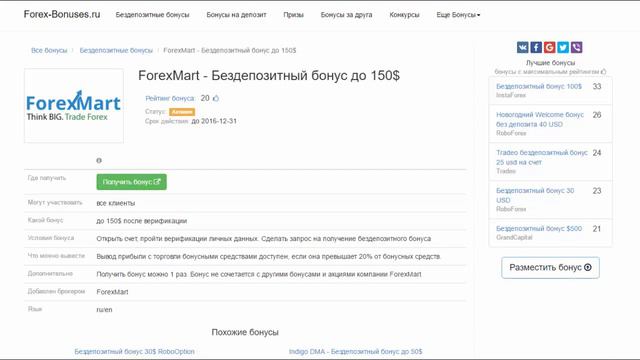Screen dimensions: 640x360
Task: Share the page via Facebook icon
Action: tap(536, 47)
